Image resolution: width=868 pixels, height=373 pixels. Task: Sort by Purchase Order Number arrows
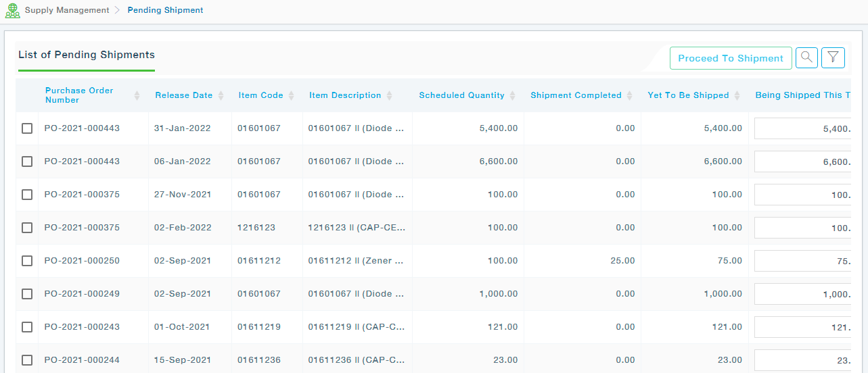[137, 95]
